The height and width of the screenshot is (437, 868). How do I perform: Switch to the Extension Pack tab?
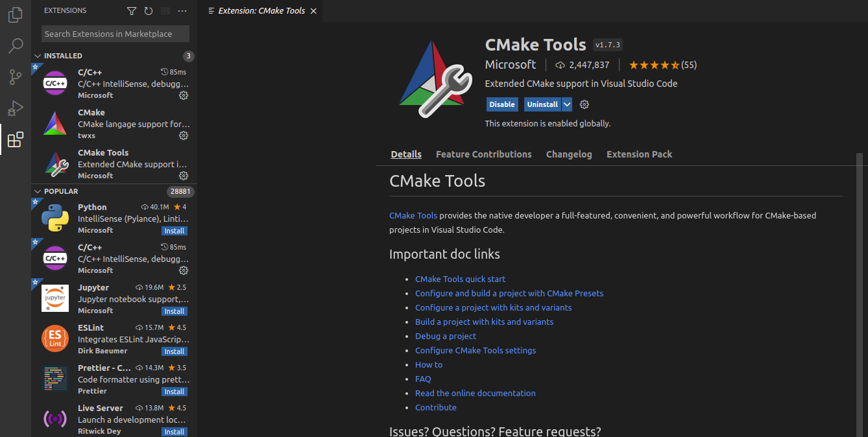pos(639,154)
